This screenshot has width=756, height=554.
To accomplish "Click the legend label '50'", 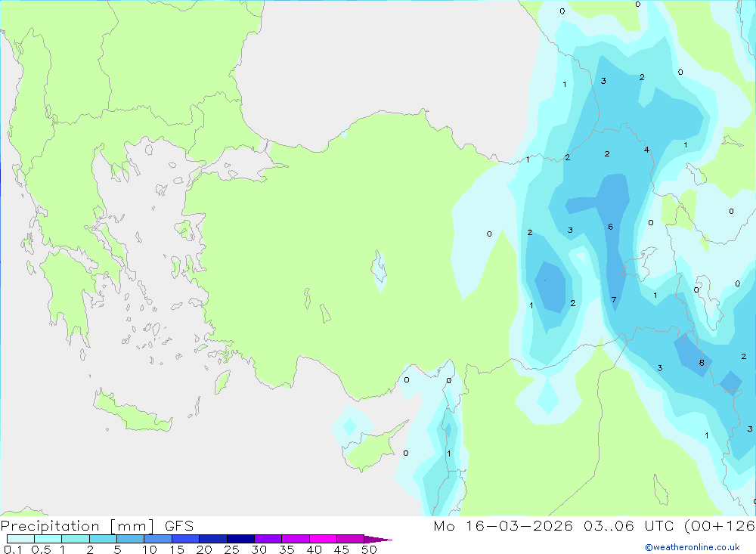I will pyautogui.click(x=370, y=549).
